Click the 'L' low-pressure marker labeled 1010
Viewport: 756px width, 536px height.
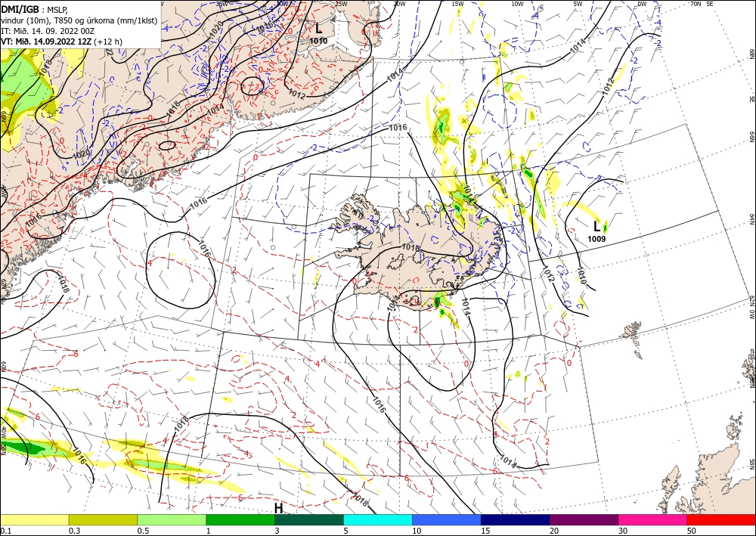click(318, 29)
